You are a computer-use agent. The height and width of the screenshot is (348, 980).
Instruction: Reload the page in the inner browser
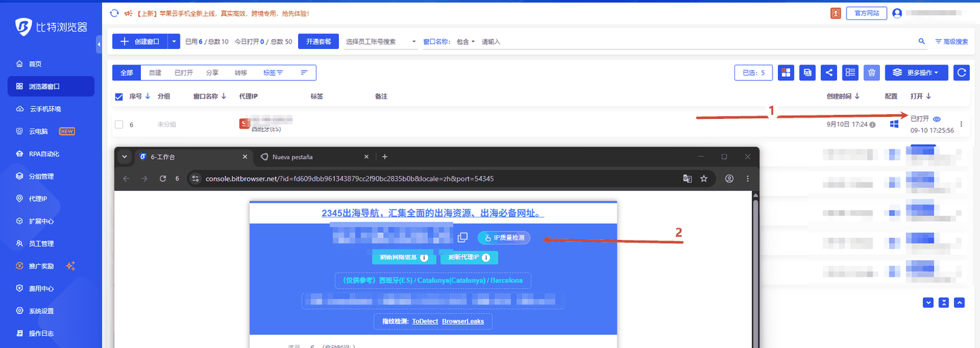(x=163, y=179)
